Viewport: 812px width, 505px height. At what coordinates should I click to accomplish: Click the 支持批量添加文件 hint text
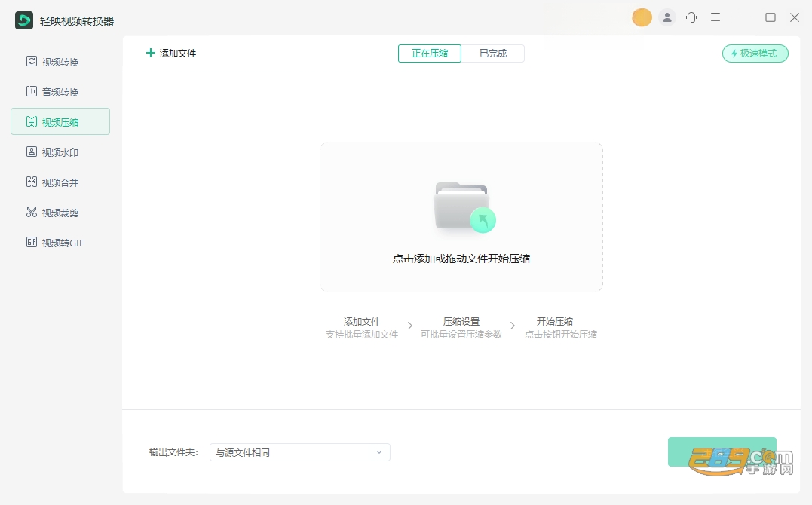pos(361,335)
